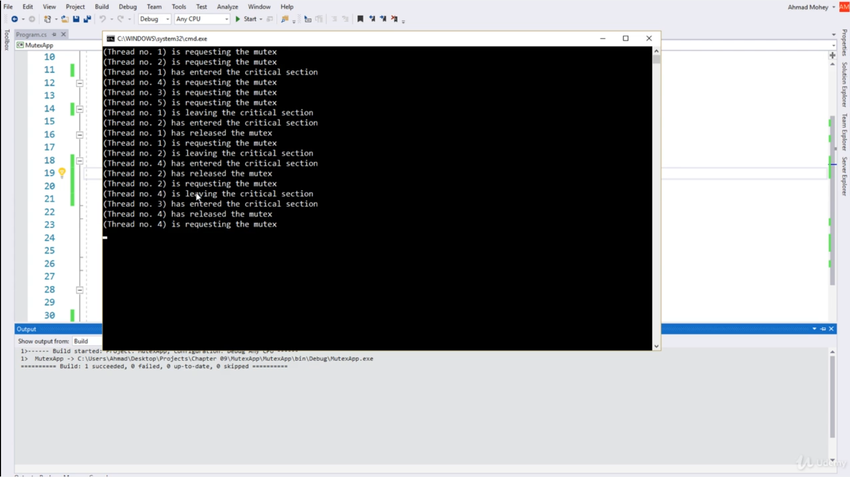Open the toolbar overflow options arrow

[403, 21]
